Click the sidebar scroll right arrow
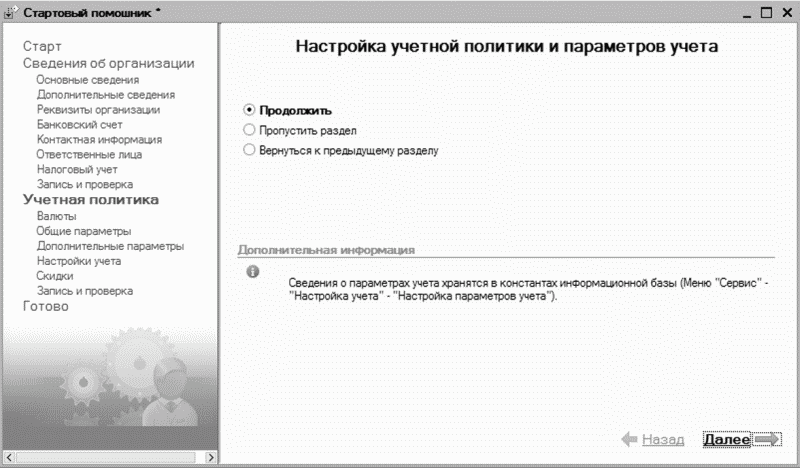Screen dimensions: 800x468 211,457
